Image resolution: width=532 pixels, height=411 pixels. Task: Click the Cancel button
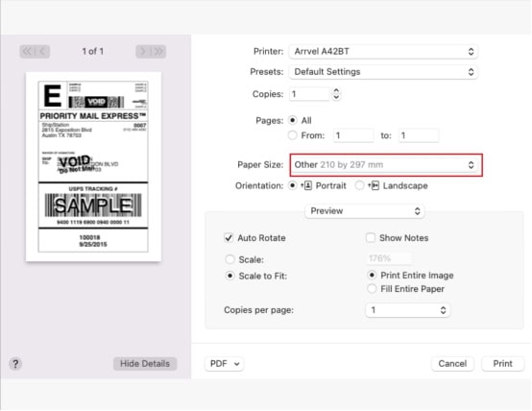(x=452, y=364)
